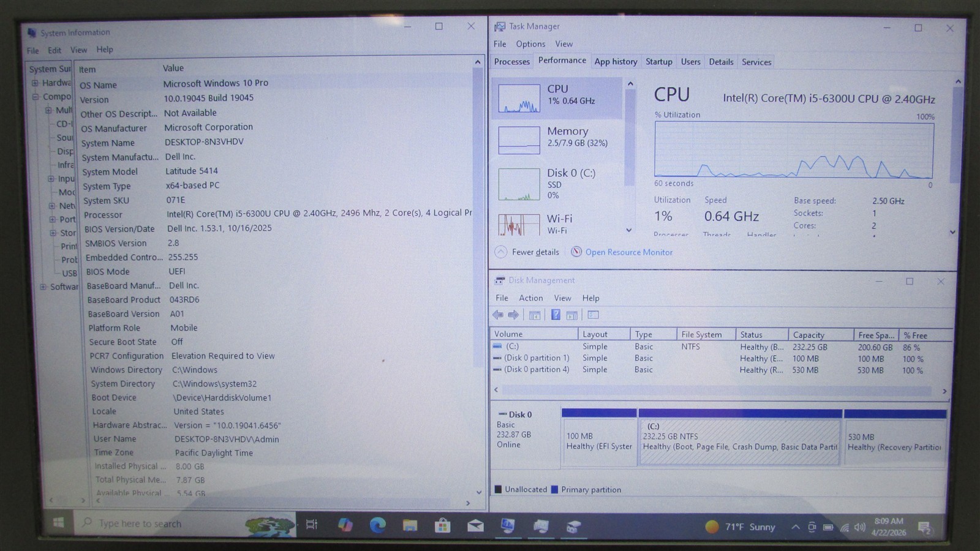Open the notification center icon
980x551 pixels.
(x=925, y=528)
